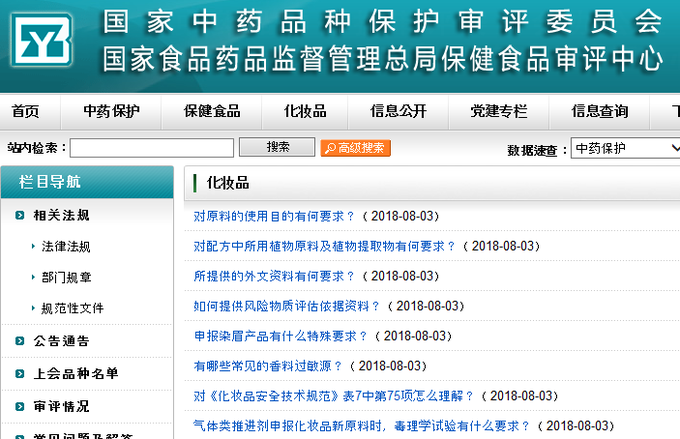Open 相关法规 in sidebar navigation

pyautogui.click(x=61, y=215)
